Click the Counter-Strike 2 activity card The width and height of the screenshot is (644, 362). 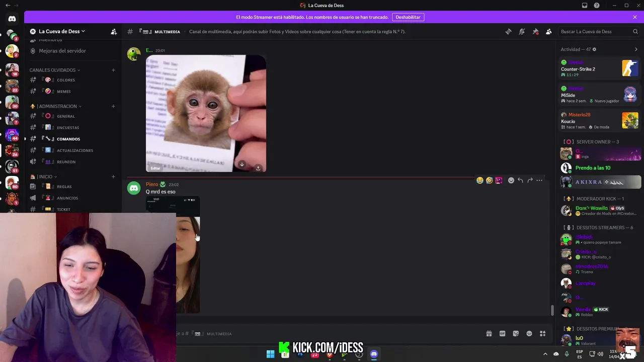pos(600,68)
